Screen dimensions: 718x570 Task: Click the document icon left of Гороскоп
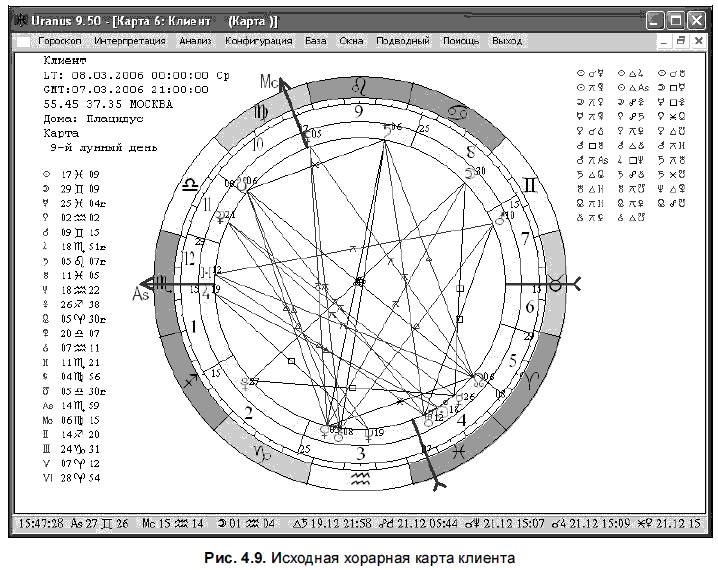23,41
